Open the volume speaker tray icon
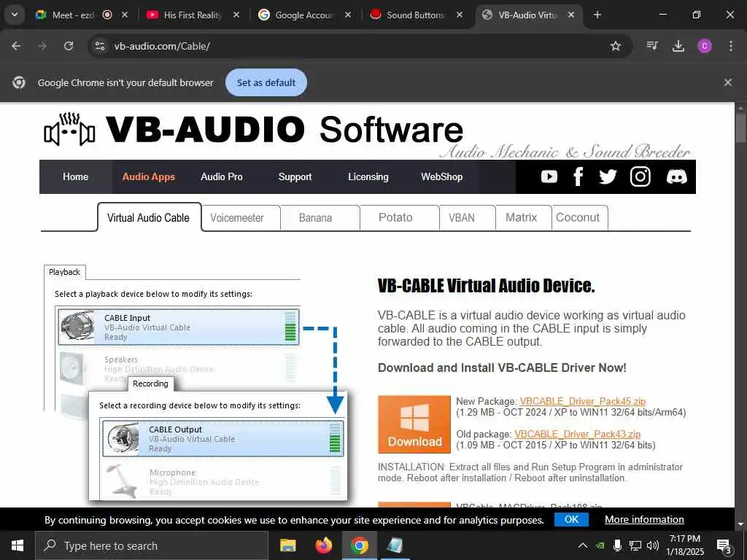Screen dimensions: 747x560 point(653,545)
